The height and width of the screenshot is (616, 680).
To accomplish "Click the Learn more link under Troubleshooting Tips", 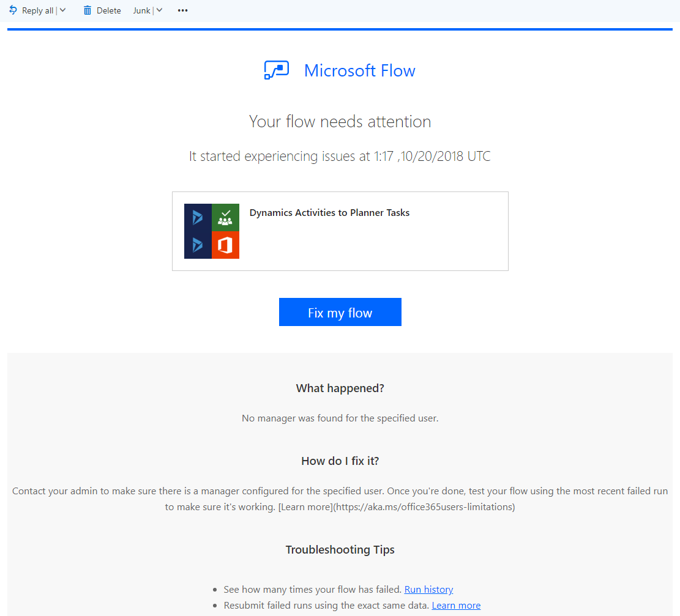I will click(x=456, y=605).
